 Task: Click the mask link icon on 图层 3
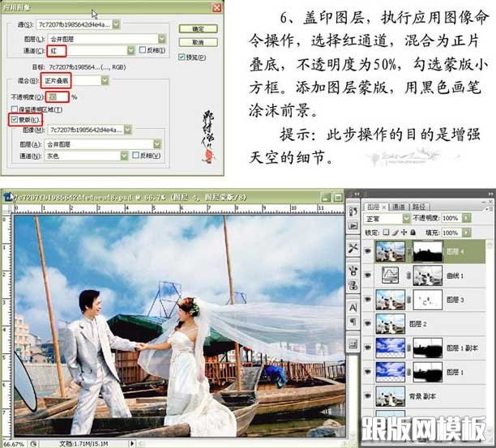[409, 300]
